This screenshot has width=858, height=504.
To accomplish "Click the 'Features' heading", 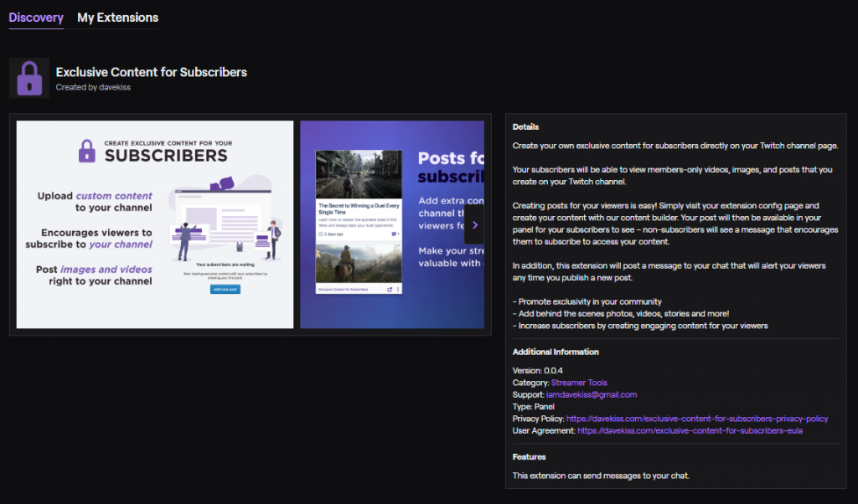I will 530,457.
